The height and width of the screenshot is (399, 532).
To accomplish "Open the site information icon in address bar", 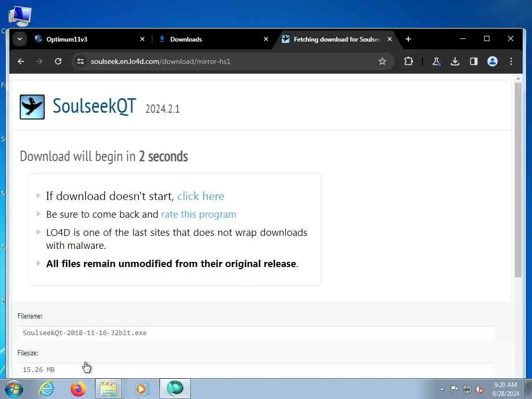I will [x=81, y=61].
